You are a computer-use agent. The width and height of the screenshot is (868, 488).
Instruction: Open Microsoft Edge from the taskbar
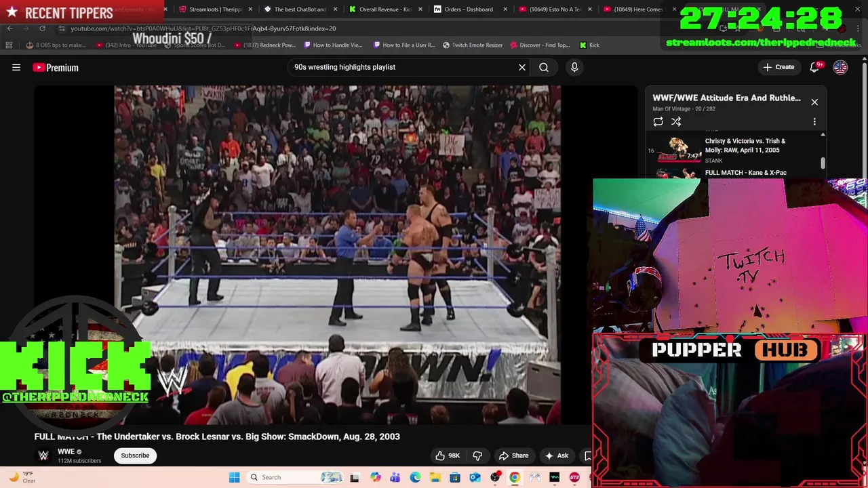tap(415, 477)
